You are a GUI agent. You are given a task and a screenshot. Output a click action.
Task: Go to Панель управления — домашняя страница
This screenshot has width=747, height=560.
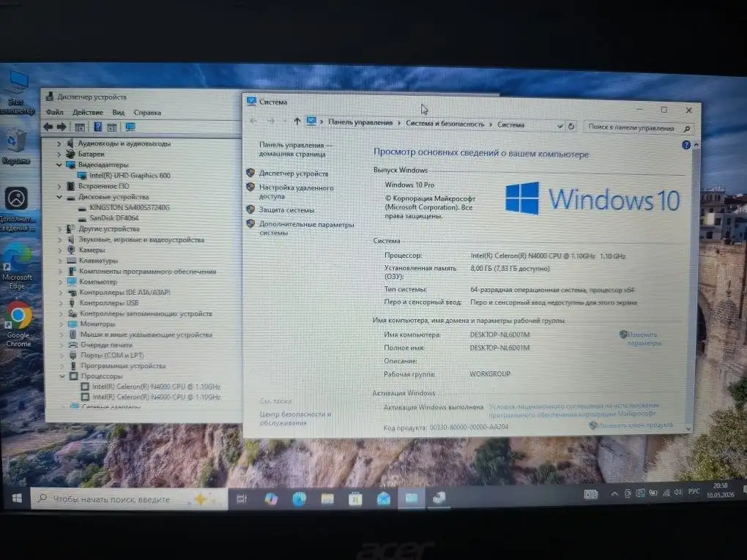click(x=295, y=149)
